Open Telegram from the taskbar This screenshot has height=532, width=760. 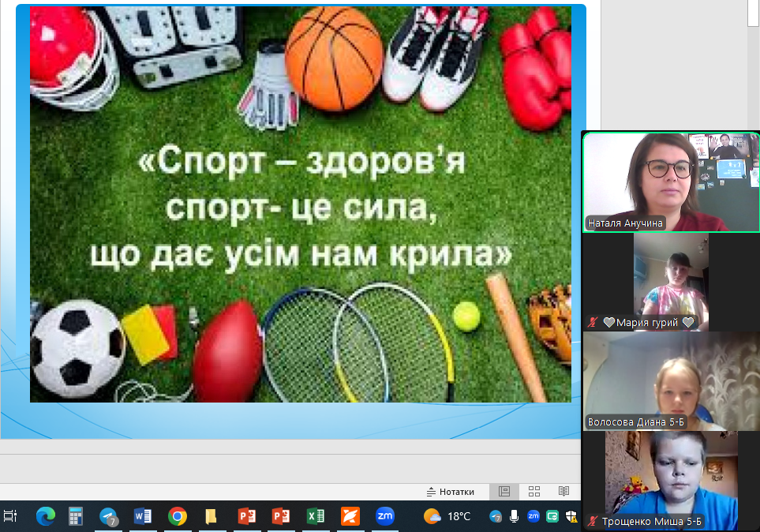click(x=108, y=516)
